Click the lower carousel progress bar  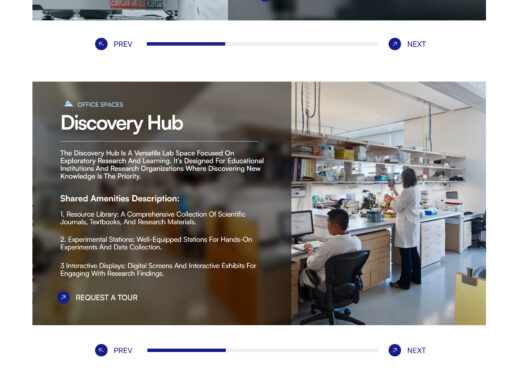[263, 350]
